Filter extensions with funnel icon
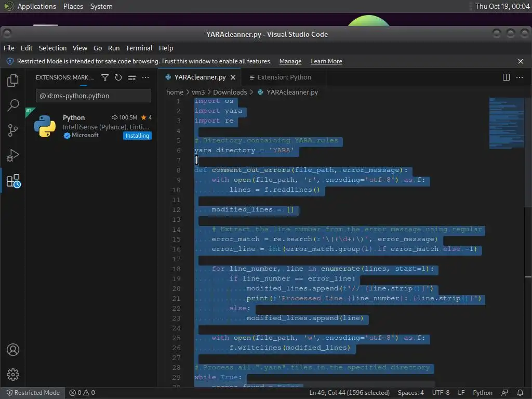 pos(105,77)
